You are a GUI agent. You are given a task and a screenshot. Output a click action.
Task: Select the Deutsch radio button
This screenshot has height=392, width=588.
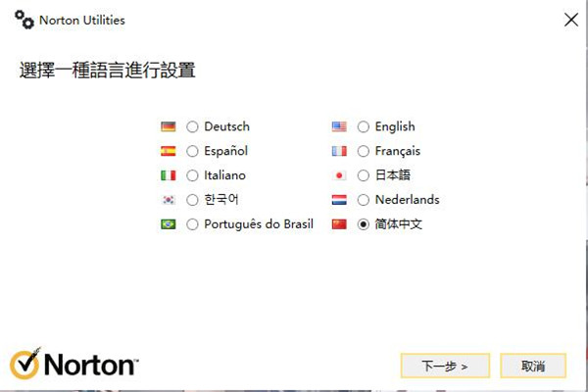192,126
